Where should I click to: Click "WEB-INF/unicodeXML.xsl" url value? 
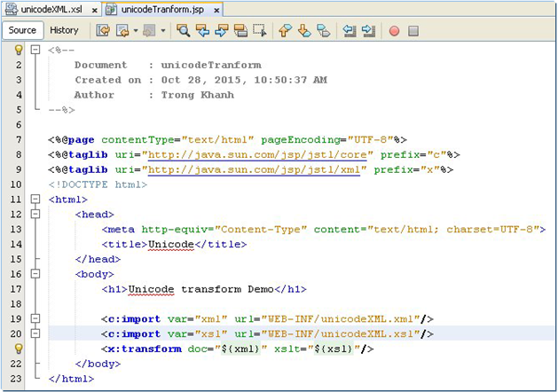[341, 334]
